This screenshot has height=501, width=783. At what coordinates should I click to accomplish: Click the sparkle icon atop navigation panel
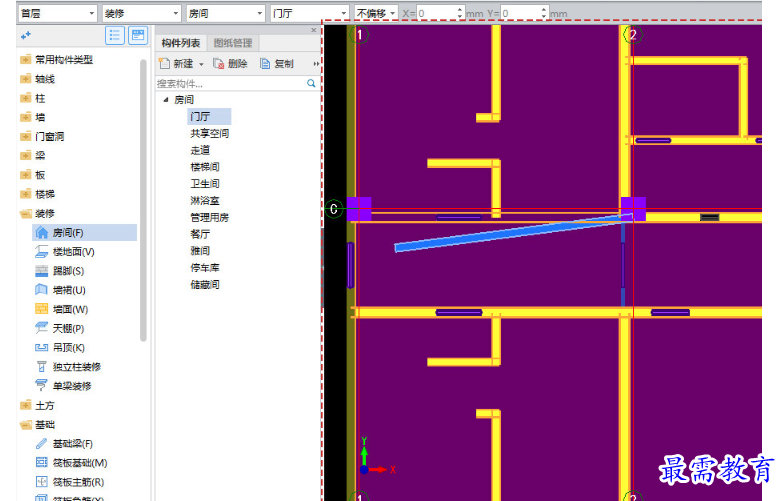click(25, 35)
